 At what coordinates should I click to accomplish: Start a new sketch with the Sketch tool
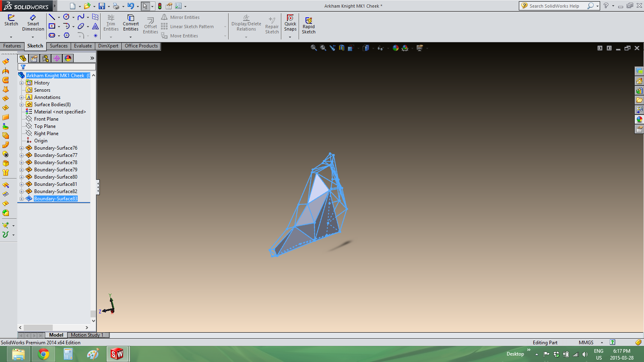point(11,21)
